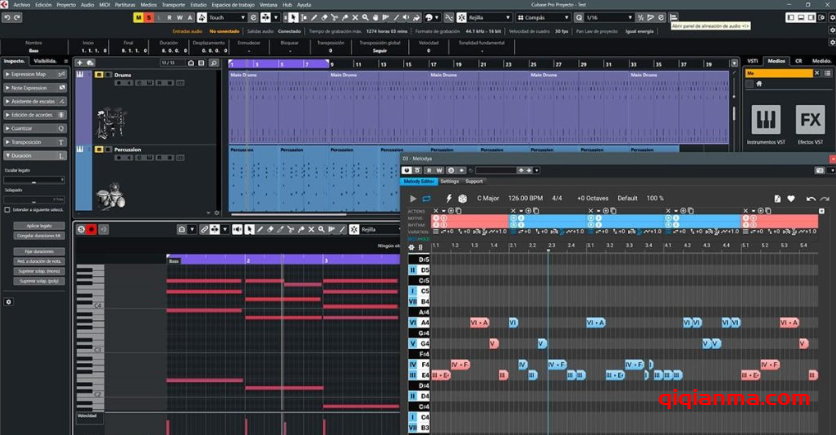Image resolution: width=836 pixels, height=435 pixels.
Task: Click the red record button in key editor toolbar
Action: pos(92,229)
